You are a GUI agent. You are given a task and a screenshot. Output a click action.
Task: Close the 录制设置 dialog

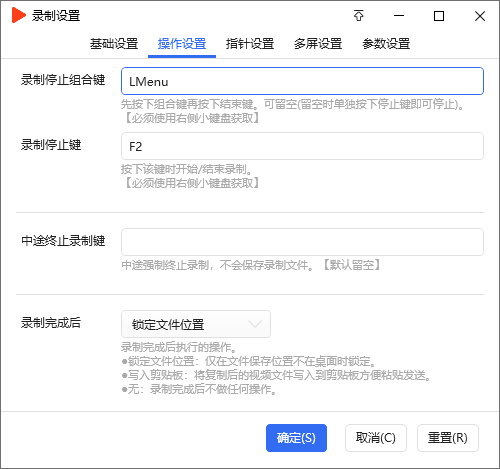coord(480,16)
